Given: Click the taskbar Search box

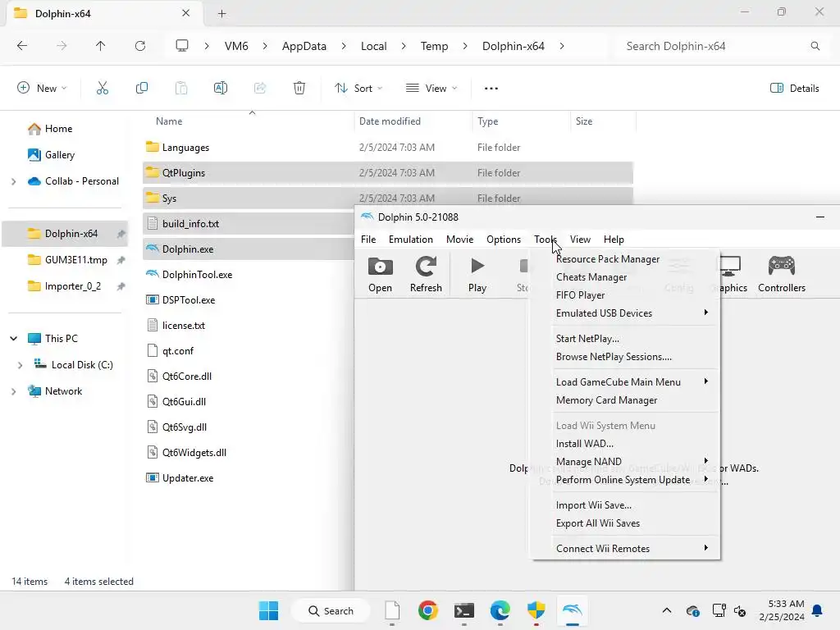Looking at the screenshot, I should click(x=331, y=610).
